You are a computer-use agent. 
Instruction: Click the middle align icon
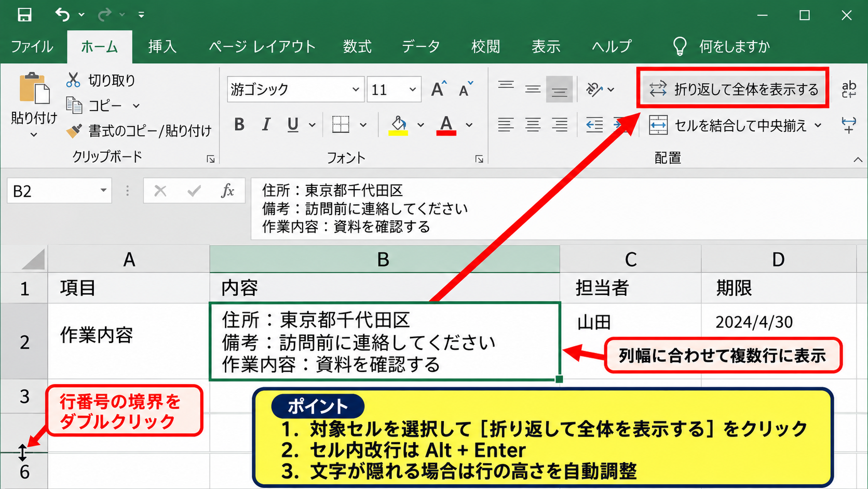(533, 89)
